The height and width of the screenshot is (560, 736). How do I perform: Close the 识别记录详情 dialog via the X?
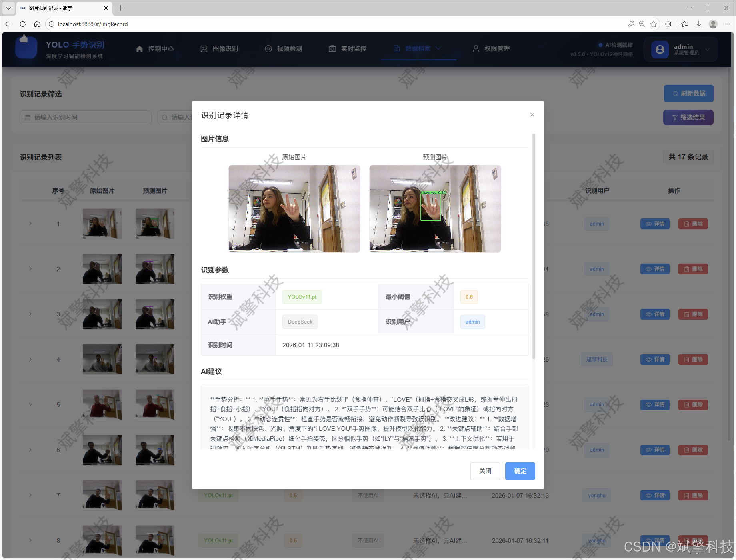click(x=532, y=115)
